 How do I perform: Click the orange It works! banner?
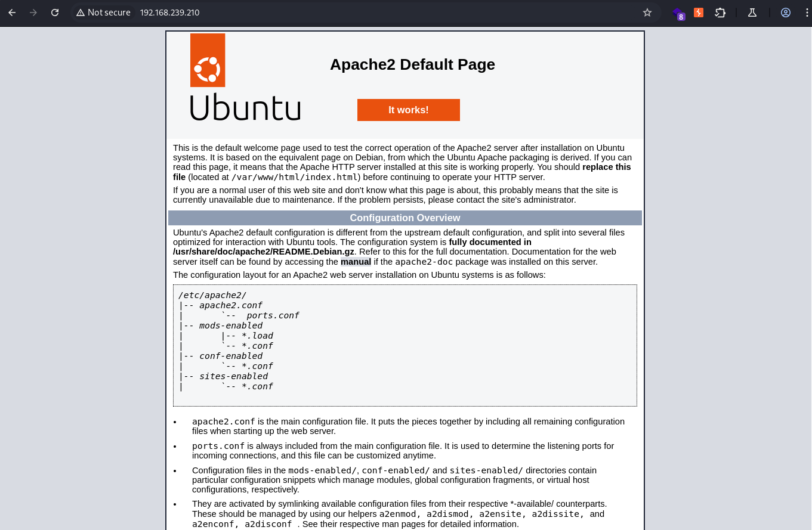click(x=409, y=110)
